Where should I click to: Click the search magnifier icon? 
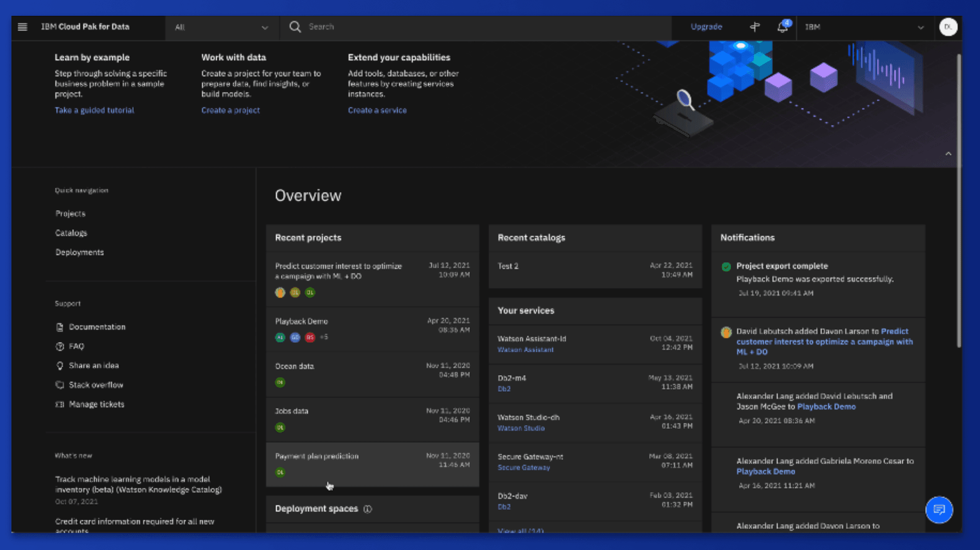295,27
